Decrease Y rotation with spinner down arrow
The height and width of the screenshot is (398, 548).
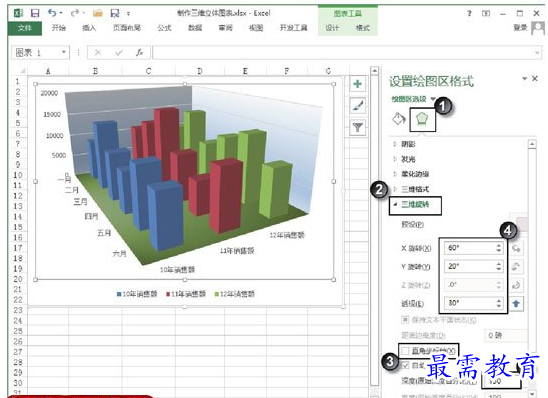[x=498, y=269]
